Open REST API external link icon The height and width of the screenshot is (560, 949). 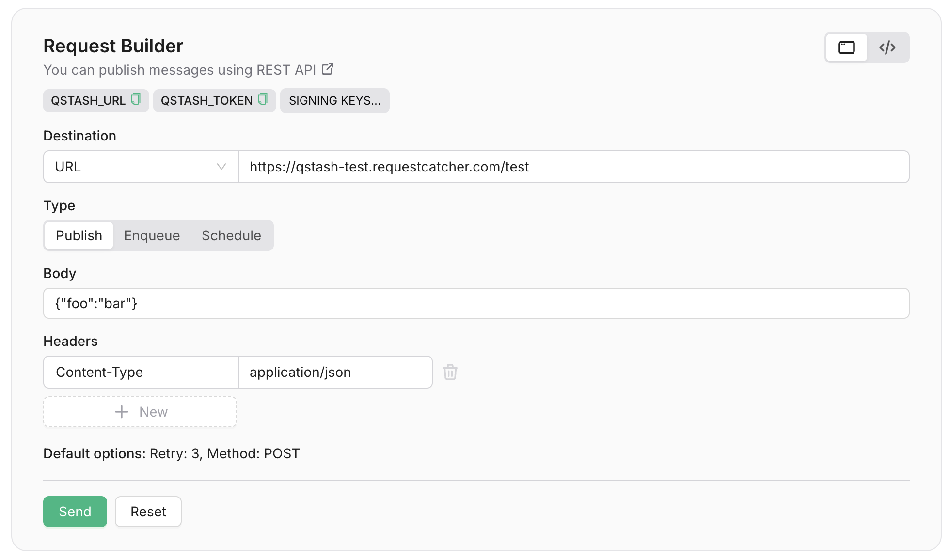point(328,69)
